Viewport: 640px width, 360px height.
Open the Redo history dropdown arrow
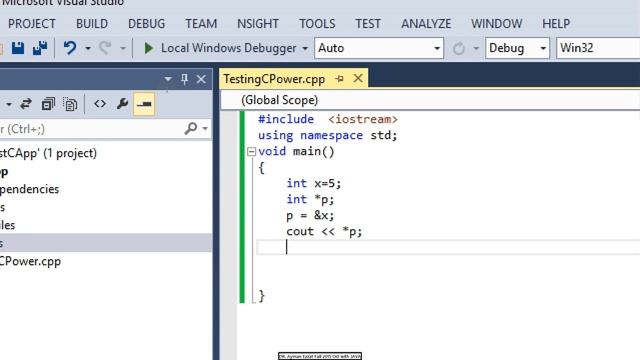point(123,49)
